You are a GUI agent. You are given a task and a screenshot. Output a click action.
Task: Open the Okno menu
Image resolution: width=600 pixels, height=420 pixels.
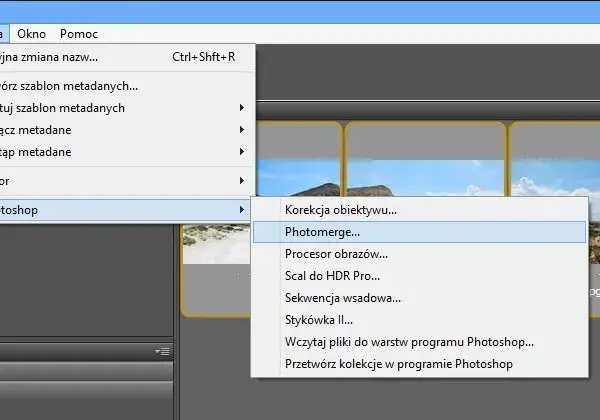pyautogui.click(x=31, y=34)
